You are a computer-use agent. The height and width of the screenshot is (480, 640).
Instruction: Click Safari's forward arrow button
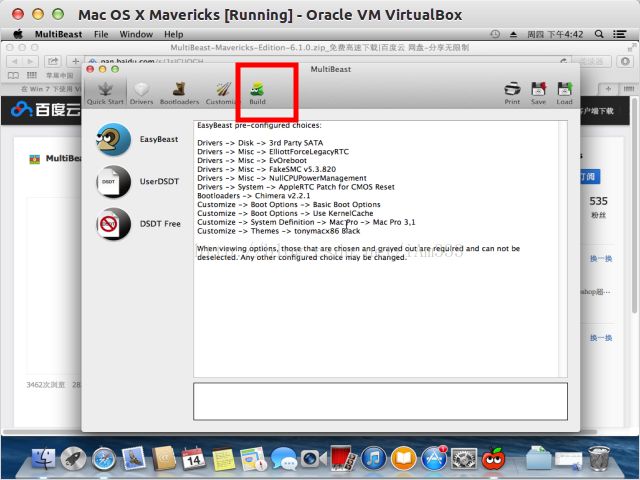[30, 61]
